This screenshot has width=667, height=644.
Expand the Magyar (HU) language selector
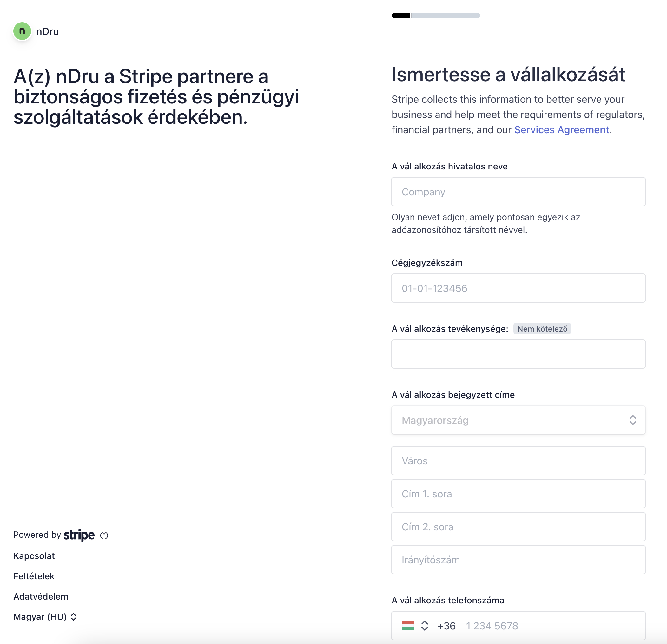45,617
